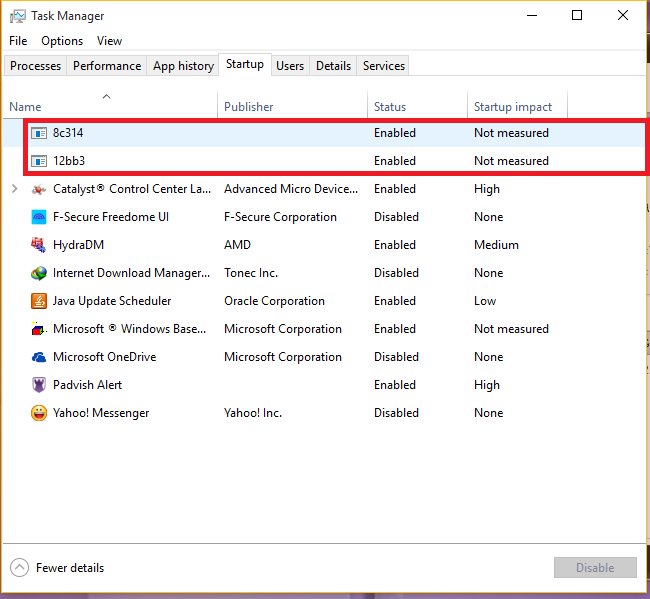Click Microsoft Windows Base's Not measured impact value
This screenshot has height=599, width=650.
511,329
